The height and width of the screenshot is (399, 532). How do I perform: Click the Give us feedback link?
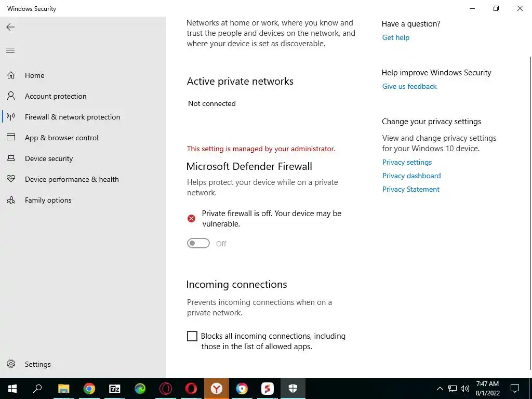(409, 87)
